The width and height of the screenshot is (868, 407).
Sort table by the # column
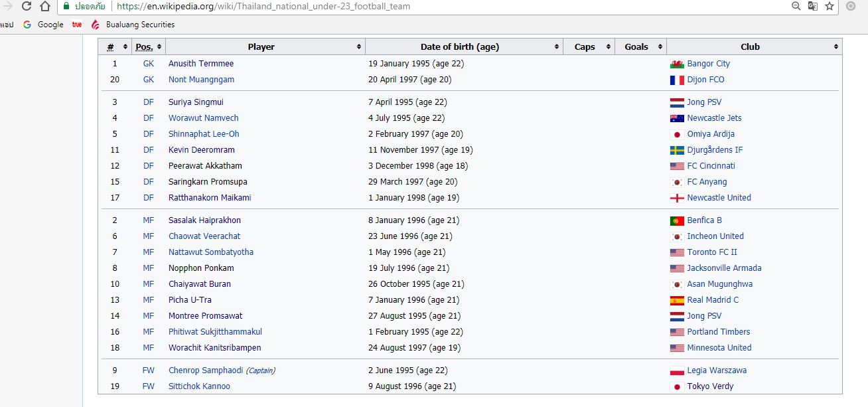click(x=115, y=46)
